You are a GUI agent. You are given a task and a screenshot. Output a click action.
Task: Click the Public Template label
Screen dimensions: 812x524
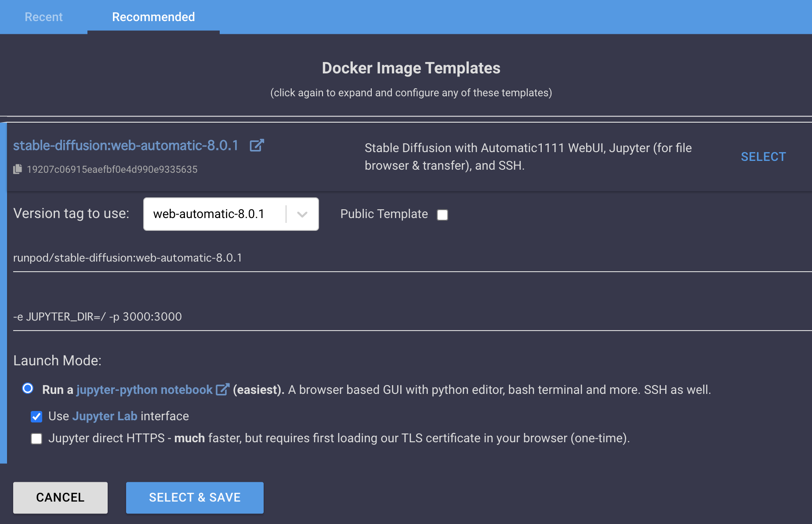(384, 214)
